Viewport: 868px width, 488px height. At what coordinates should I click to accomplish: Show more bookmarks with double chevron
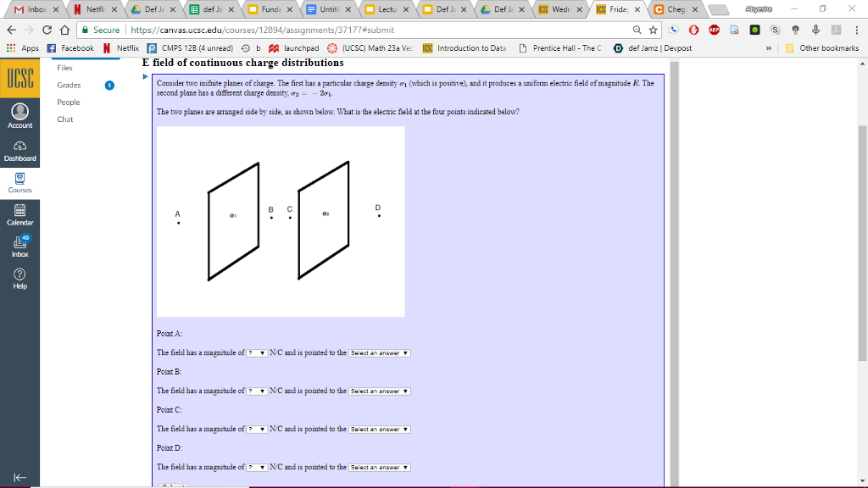click(x=768, y=48)
